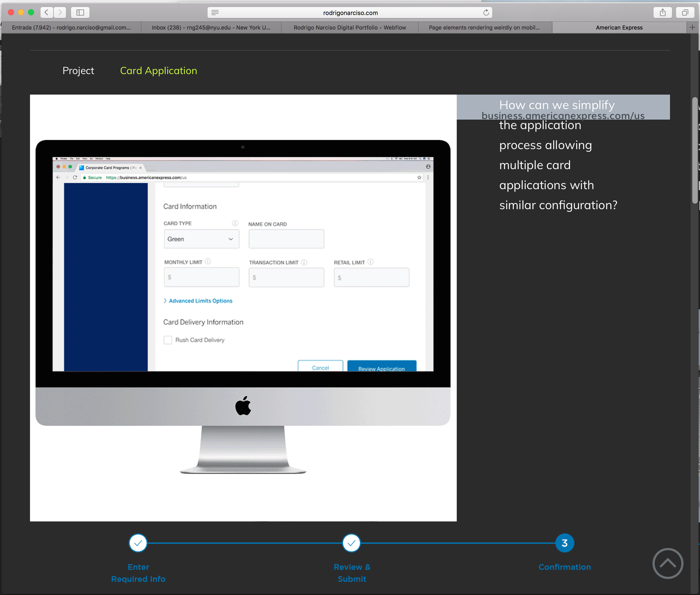Click the Monthly Limit input field

(201, 277)
